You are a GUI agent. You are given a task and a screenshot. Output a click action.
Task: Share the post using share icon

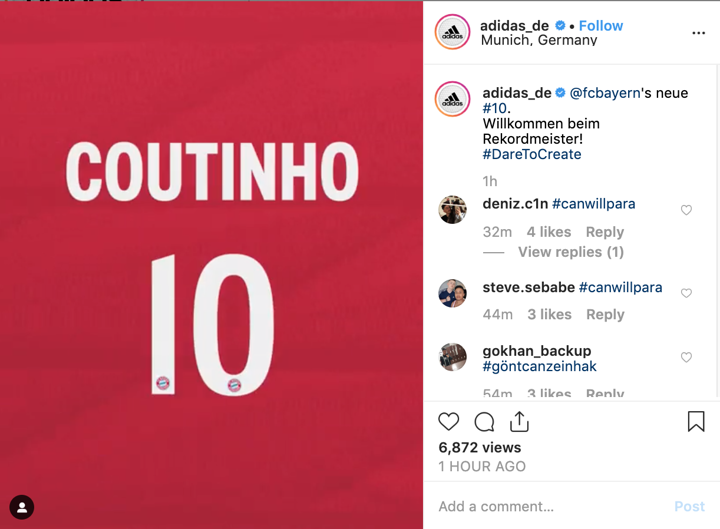519,422
